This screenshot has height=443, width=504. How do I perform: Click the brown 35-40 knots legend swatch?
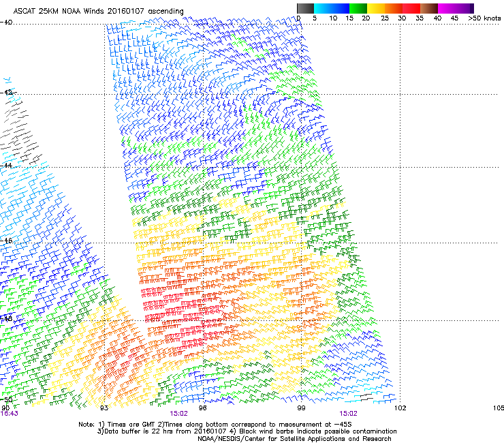(429, 8)
